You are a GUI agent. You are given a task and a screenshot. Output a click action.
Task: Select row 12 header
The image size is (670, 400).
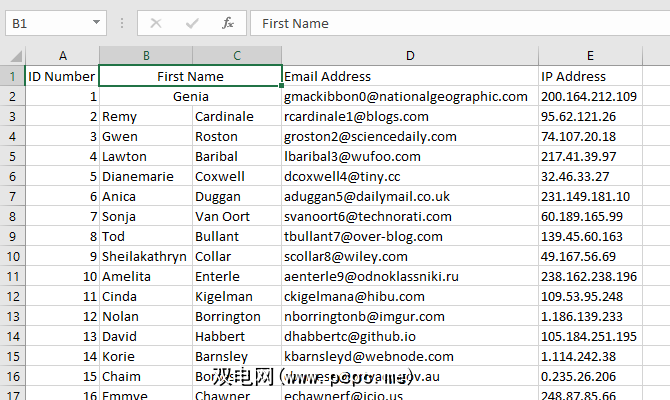coord(12,296)
